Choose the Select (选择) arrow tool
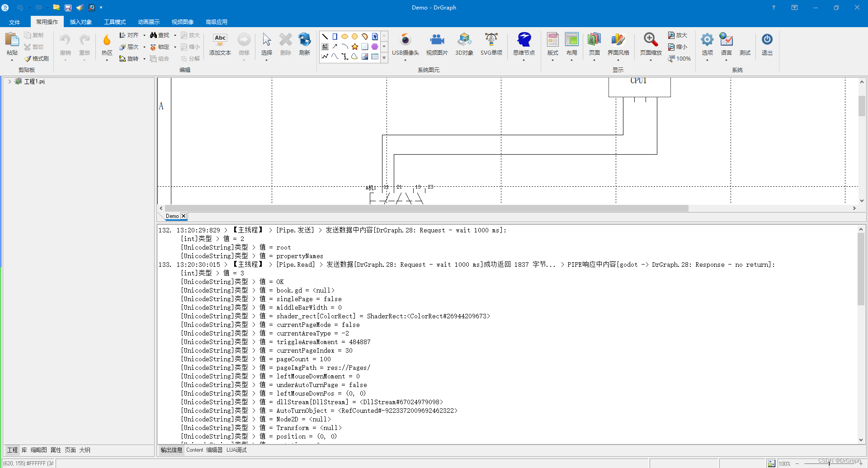Image resolution: width=868 pixels, height=468 pixels. pos(267,40)
